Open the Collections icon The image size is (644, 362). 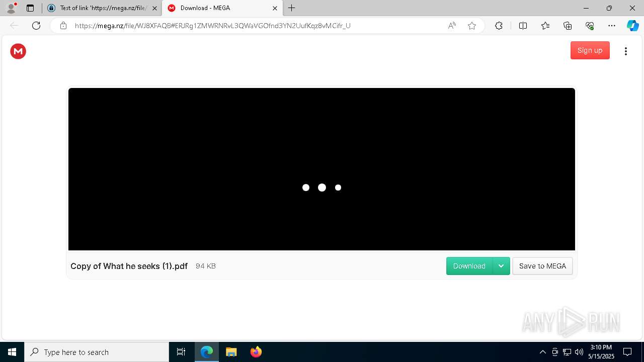click(568, 26)
